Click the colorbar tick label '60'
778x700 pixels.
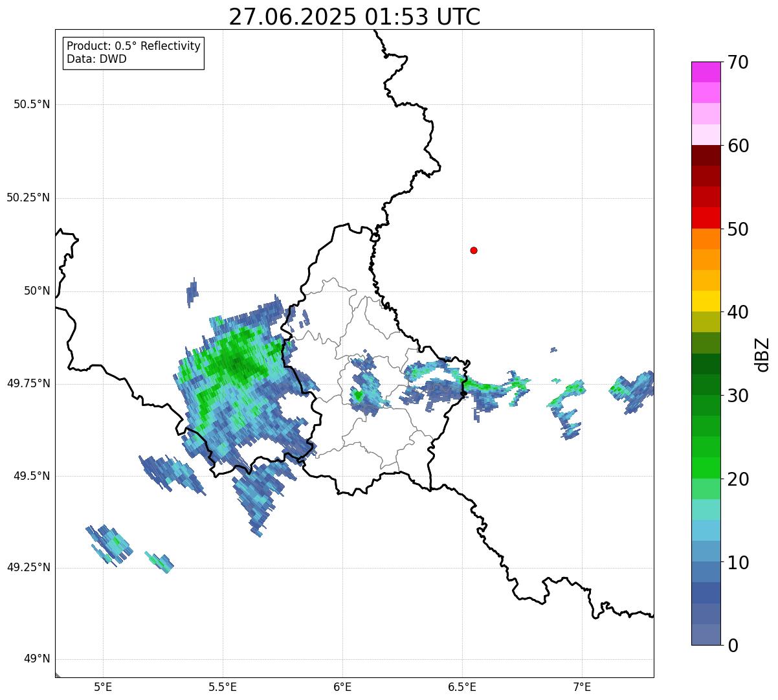[x=738, y=146]
